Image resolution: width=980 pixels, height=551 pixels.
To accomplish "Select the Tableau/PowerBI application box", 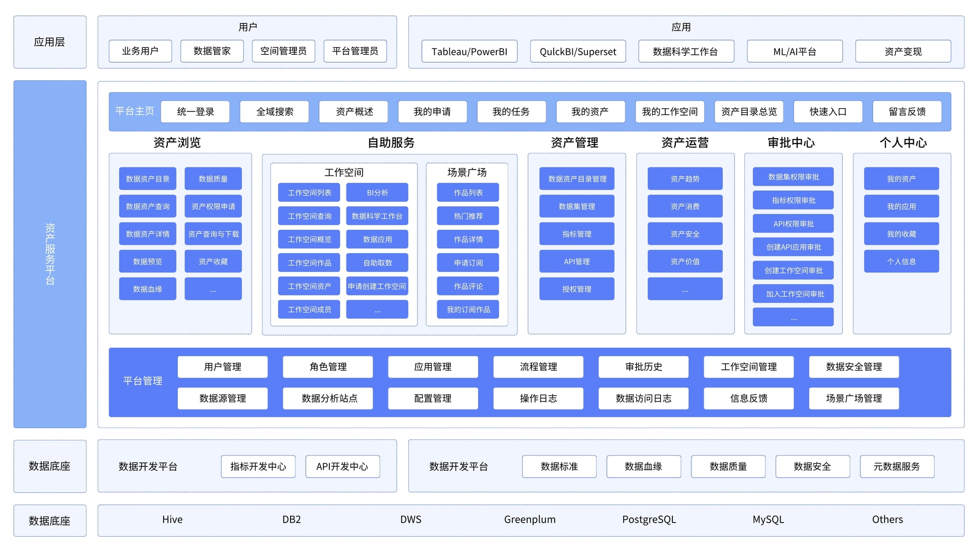I will coord(469,51).
